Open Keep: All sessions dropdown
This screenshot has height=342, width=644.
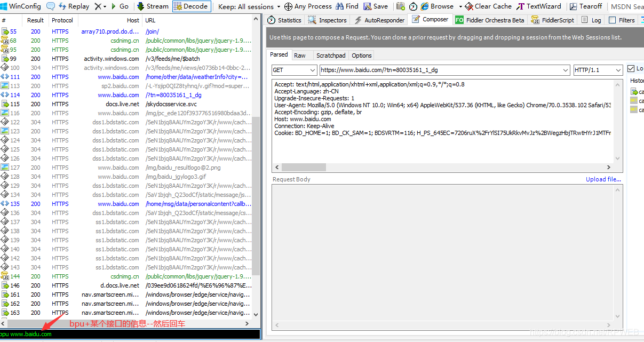pyautogui.click(x=249, y=6)
